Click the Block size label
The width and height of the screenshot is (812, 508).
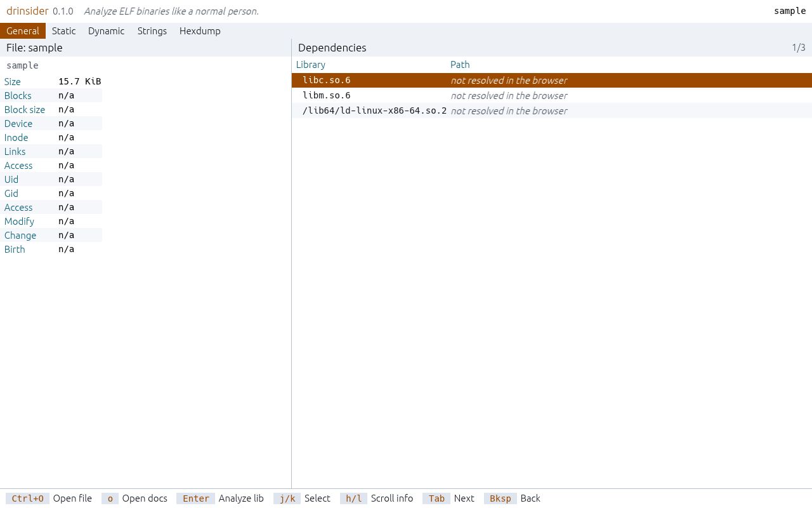(x=25, y=110)
